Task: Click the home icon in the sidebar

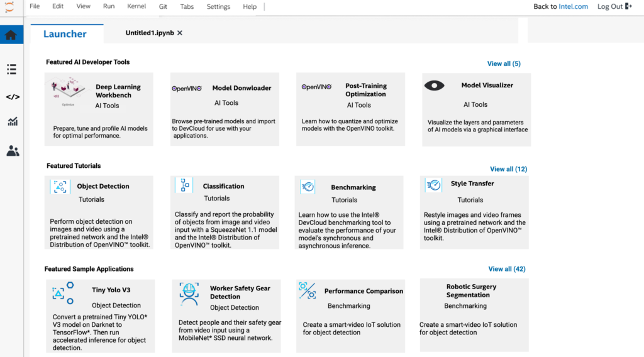Action: 11,35
